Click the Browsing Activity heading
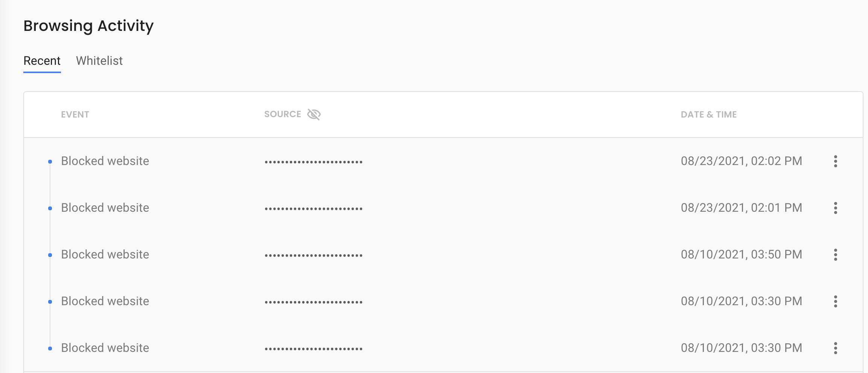 pyautogui.click(x=88, y=26)
